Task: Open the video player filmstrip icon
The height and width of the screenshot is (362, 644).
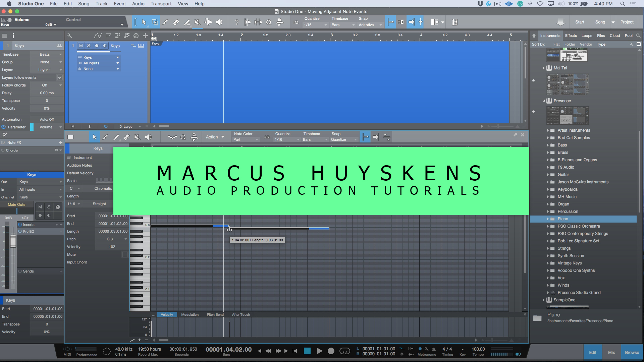Action: pyautogui.click(x=454, y=22)
